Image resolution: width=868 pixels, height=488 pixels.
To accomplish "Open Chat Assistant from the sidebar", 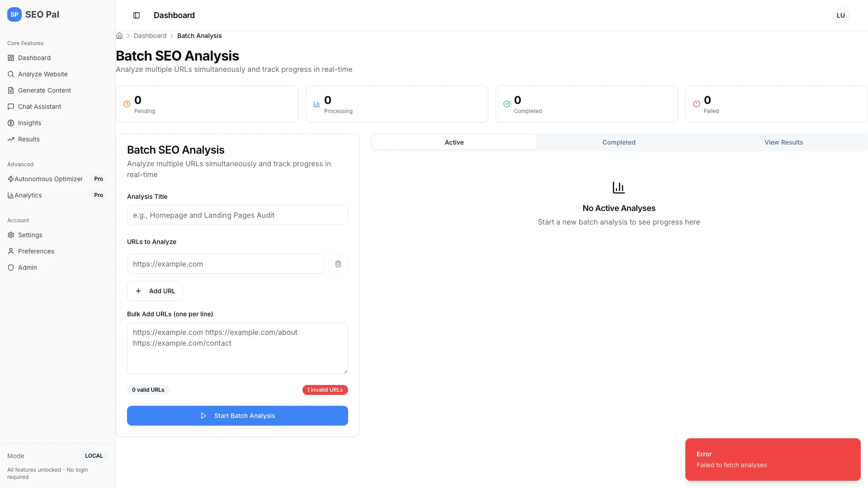I will tap(40, 107).
